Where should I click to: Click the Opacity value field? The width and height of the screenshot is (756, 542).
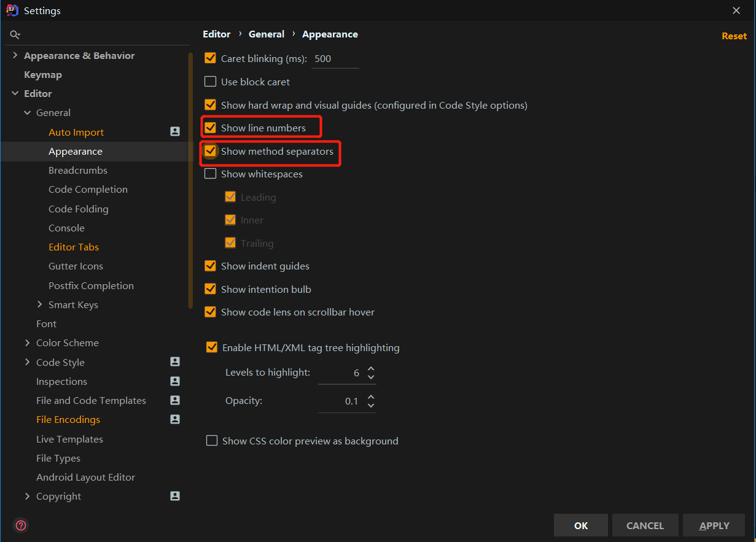click(341, 401)
